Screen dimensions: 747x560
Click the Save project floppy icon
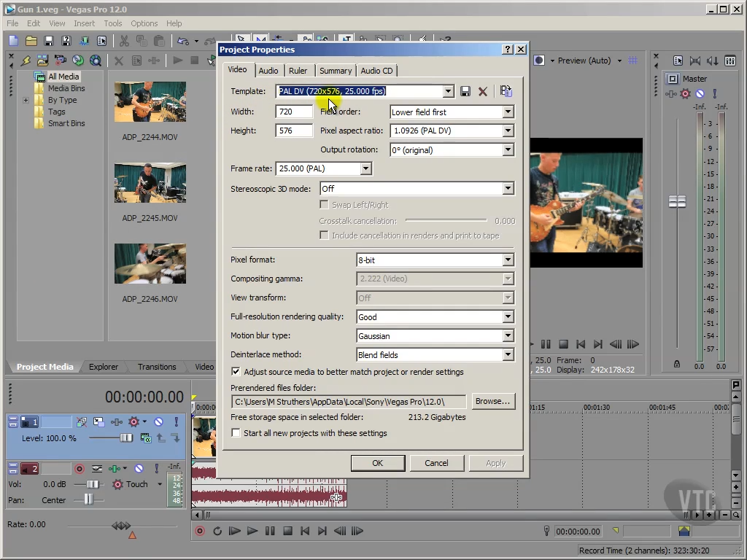49,41
